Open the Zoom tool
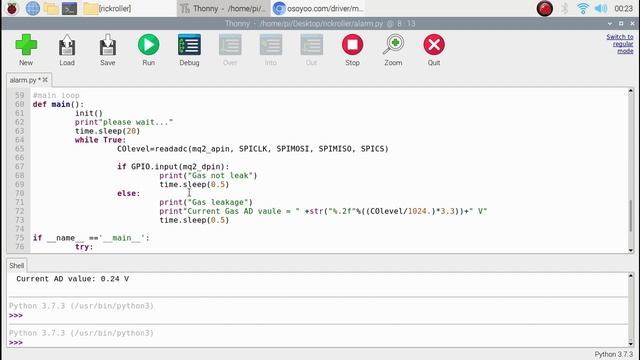This screenshot has width=640, height=360. click(393, 50)
